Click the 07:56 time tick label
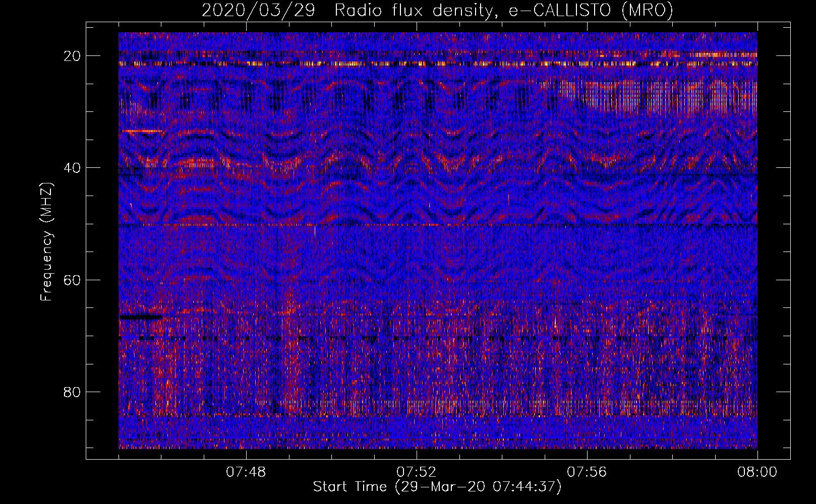 [587, 472]
